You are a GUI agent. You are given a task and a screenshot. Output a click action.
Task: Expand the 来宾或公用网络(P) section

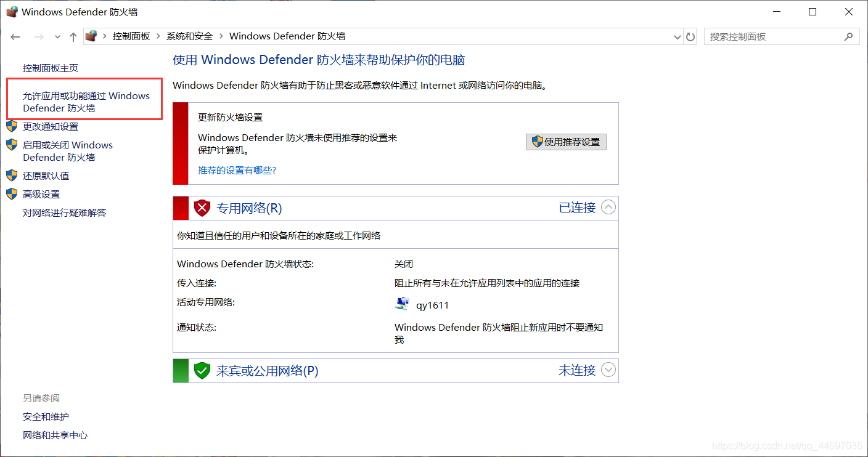click(608, 370)
